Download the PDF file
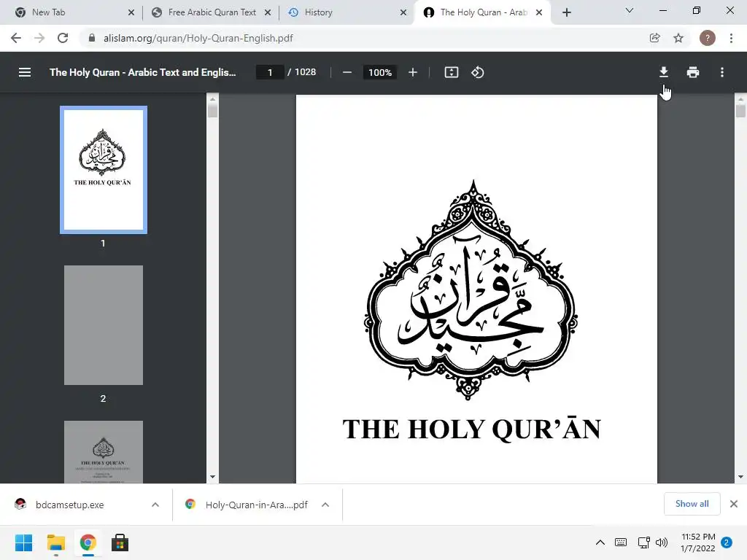 click(664, 72)
